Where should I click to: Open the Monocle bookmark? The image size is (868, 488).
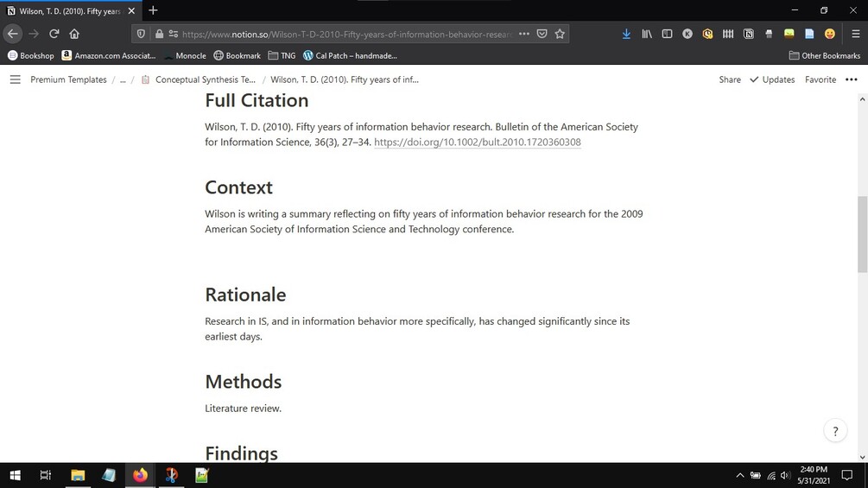coord(185,55)
